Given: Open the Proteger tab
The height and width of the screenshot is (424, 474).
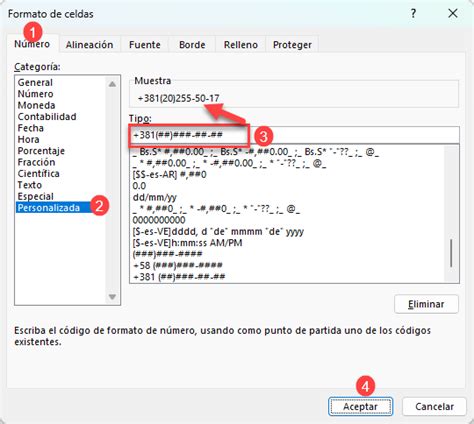Looking at the screenshot, I should point(292,45).
